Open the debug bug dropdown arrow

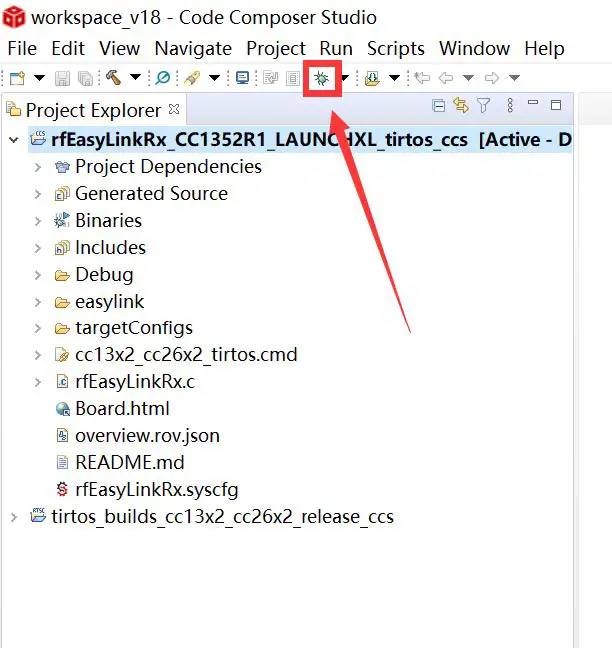[345, 77]
